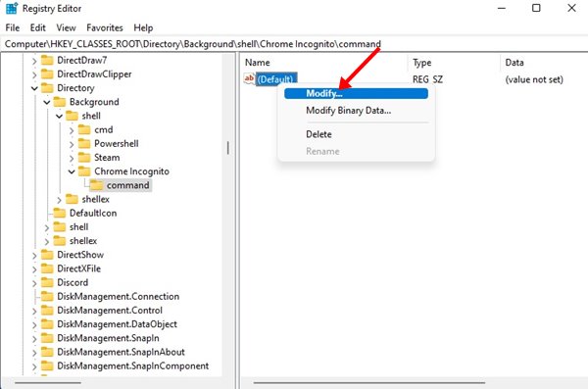Click the string value icon beside (Default)
The image size is (588, 389).
(x=249, y=78)
